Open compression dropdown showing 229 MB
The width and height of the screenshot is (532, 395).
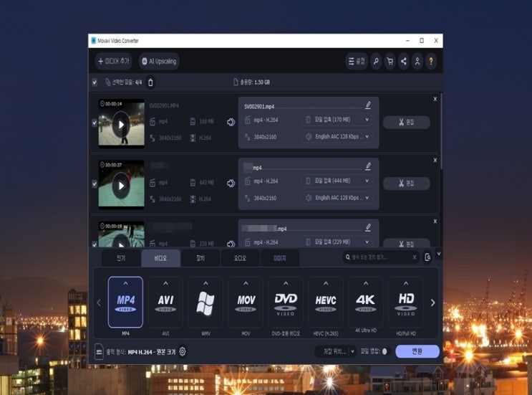click(x=337, y=242)
